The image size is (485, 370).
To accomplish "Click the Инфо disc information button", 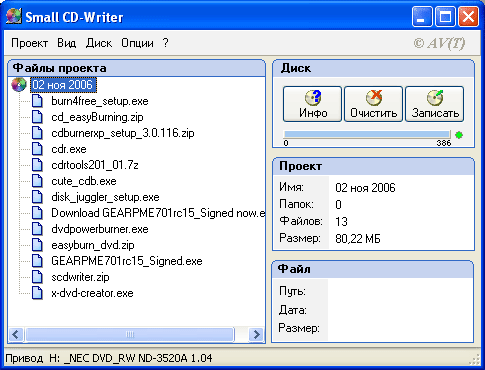I will 312,104.
